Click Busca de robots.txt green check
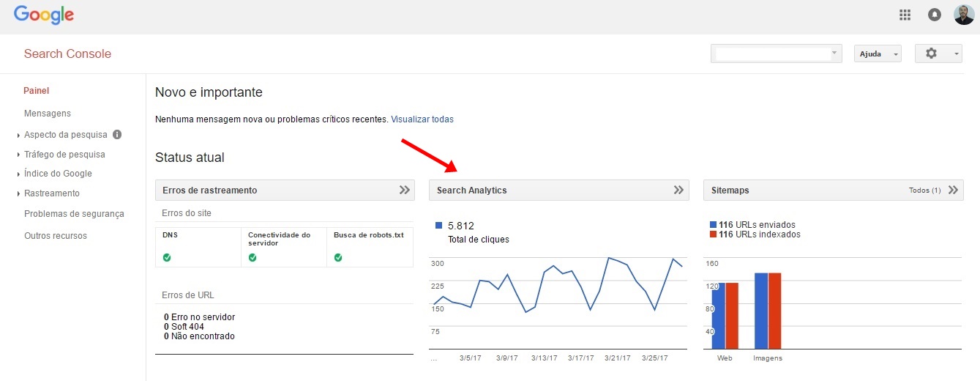This screenshot has height=381, width=980. (338, 258)
